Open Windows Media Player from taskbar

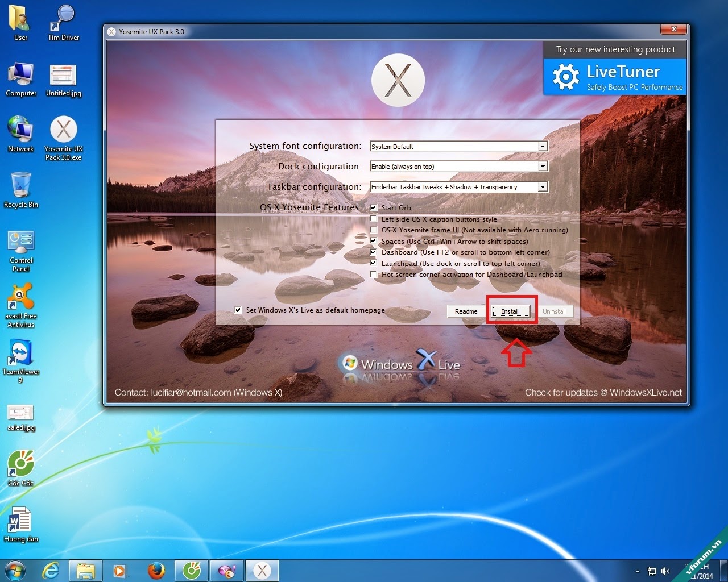pyautogui.click(x=121, y=571)
